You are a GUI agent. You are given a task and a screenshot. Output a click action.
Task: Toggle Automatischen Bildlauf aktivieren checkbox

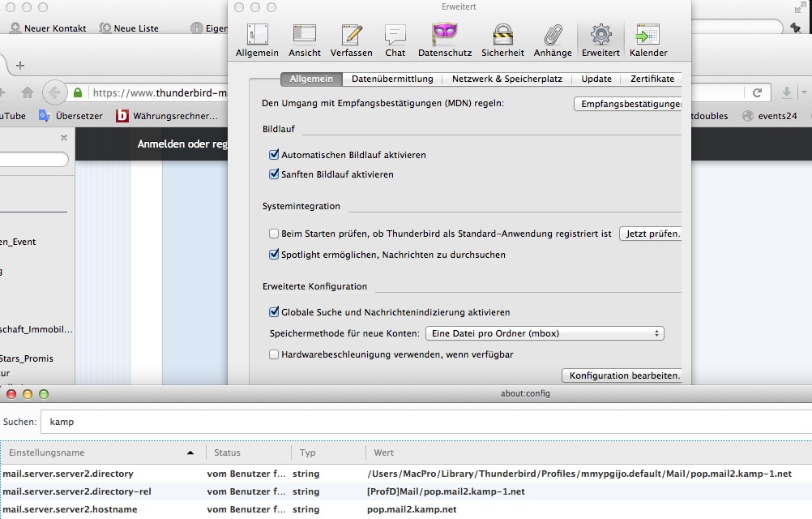pos(274,154)
